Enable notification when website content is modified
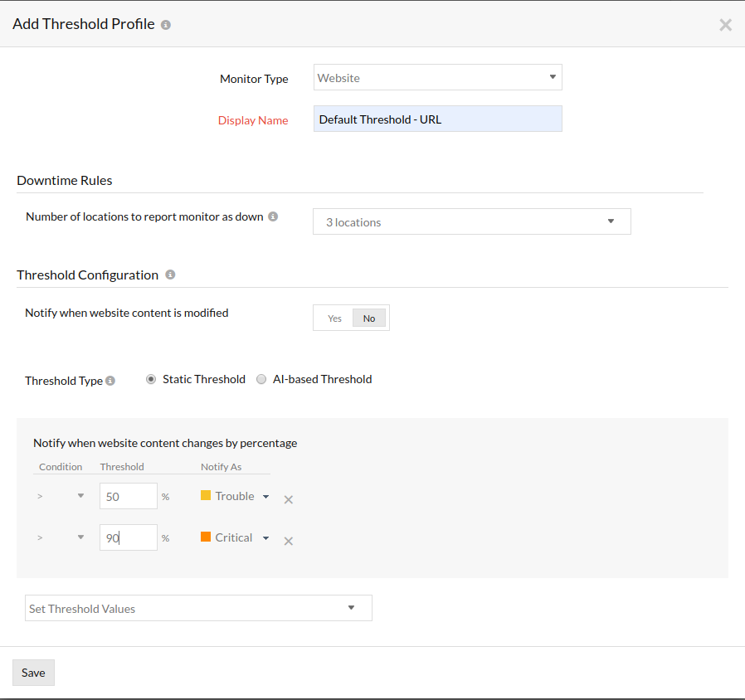The image size is (745, 700). click(x=334, y=318)
